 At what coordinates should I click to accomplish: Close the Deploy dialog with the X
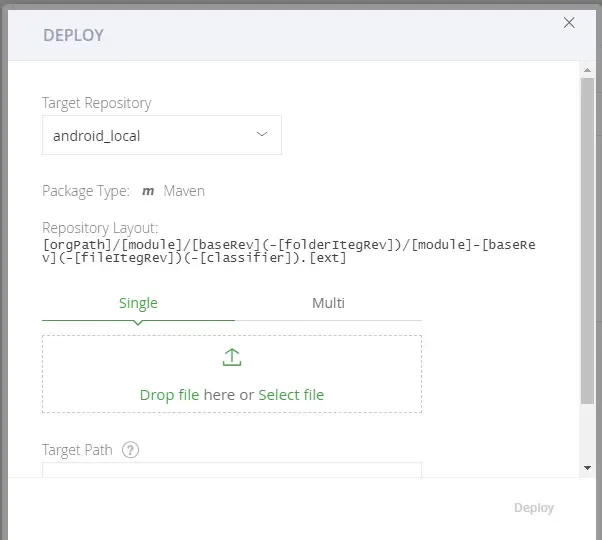569,23
